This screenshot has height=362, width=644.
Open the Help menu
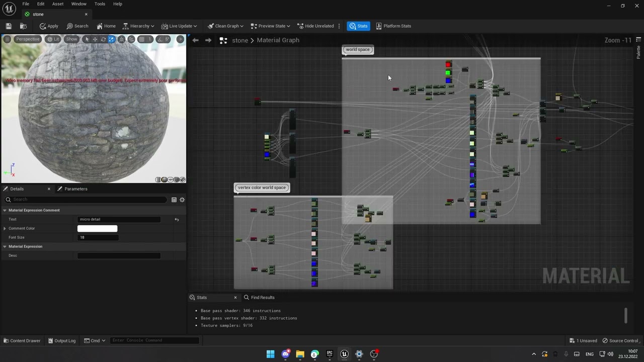tap(117, 4)
